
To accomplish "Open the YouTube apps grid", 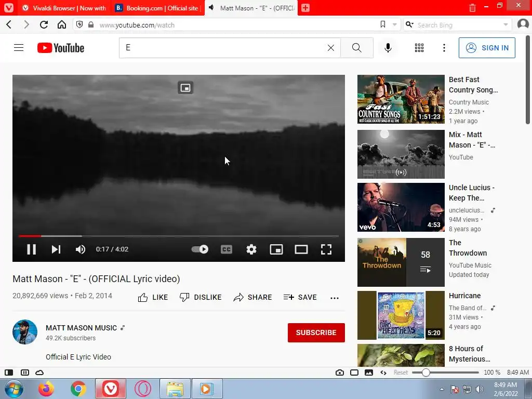I will point(419,48).
